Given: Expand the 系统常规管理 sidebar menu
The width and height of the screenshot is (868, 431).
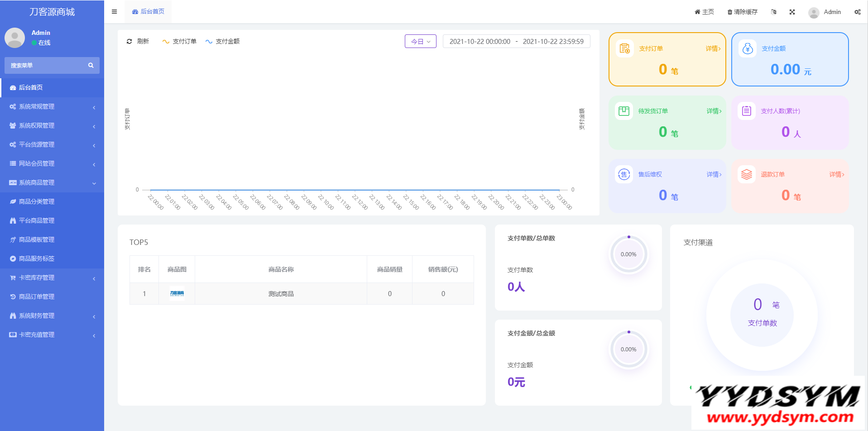Looking at the screenshot, I should pos(52,107).
